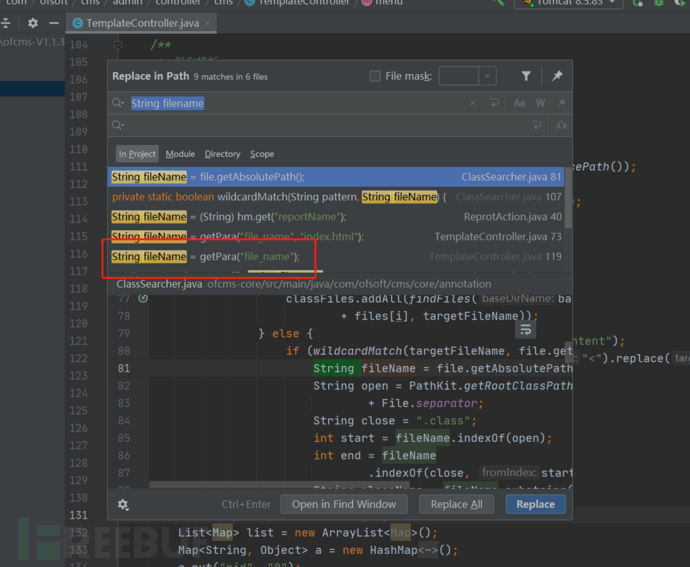Pin the Replace in Path window
Screen dimensions: 690x567
(557, 76)
